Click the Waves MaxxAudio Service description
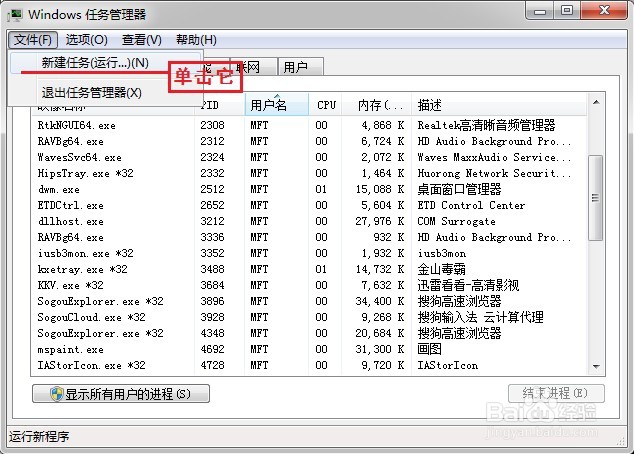This screenshot has height=454, width=634. (x=494, y=157)
